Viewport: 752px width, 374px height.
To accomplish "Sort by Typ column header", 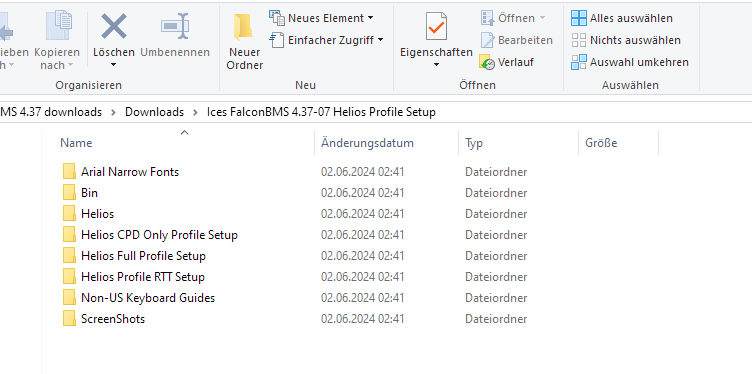I will pos(474,143).
